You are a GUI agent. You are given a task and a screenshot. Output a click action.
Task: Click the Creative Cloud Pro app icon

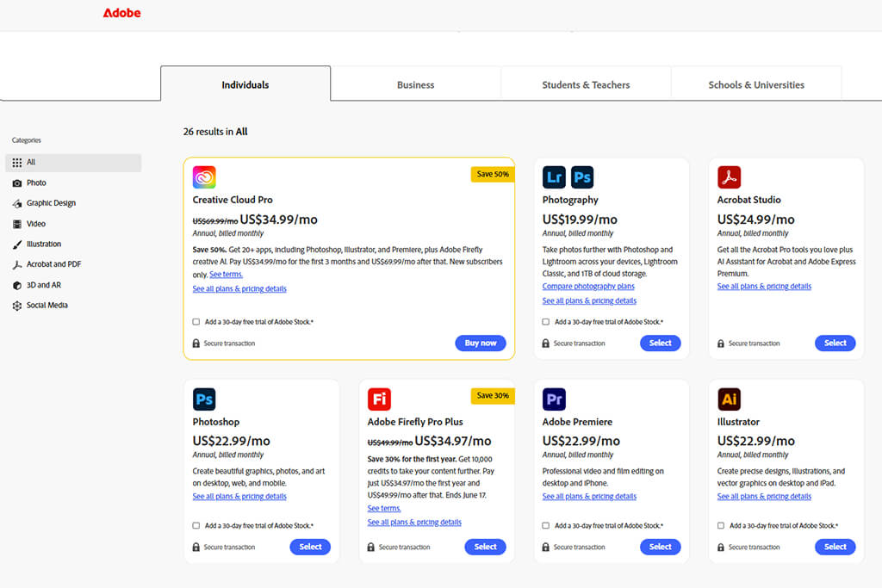point(204,177)
